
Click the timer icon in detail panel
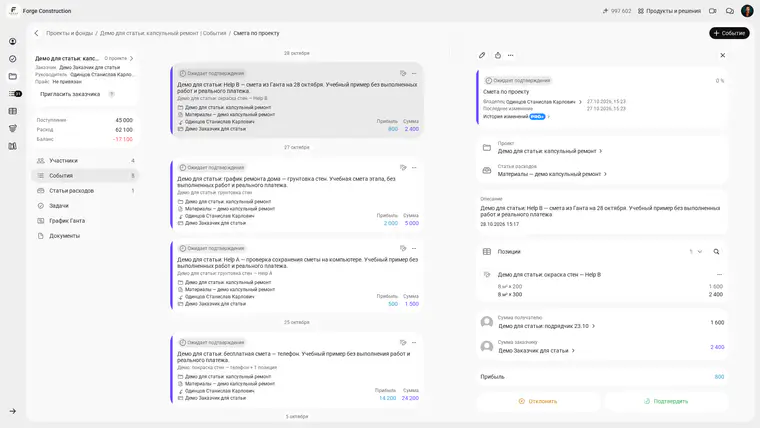498,55
